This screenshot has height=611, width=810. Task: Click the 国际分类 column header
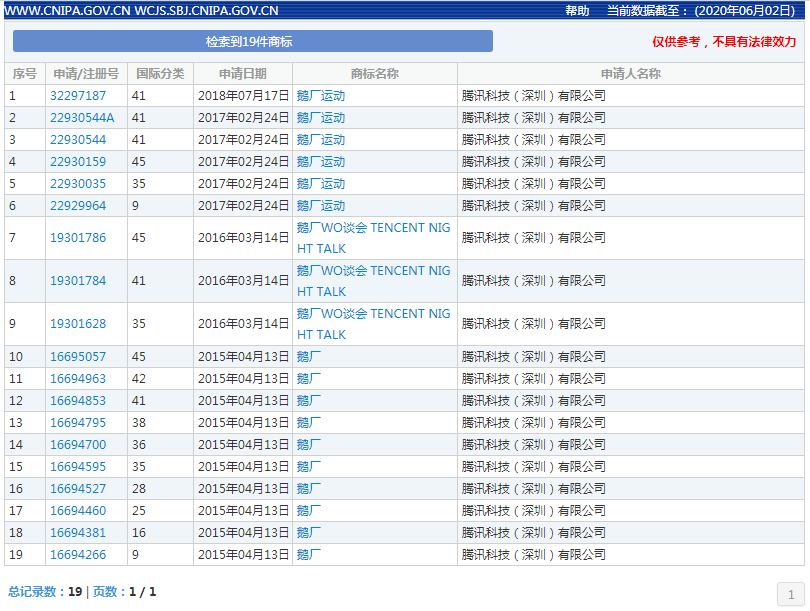tap(160, 74)
